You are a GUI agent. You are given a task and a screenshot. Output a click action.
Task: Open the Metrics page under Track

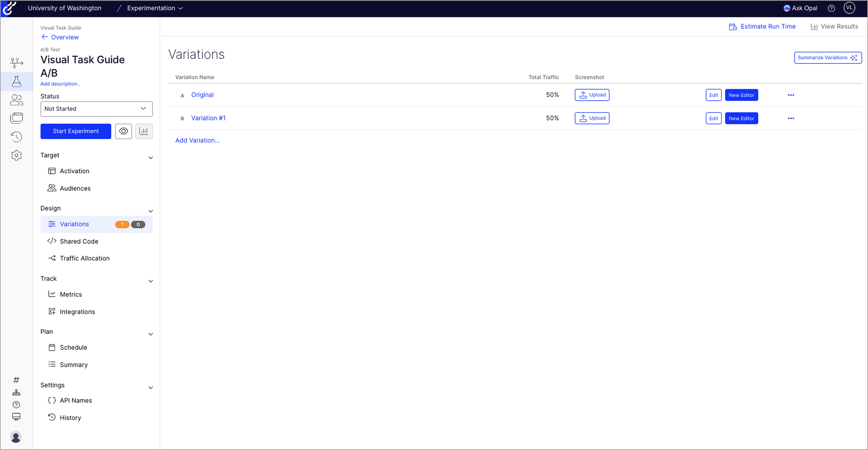point(70,294)
